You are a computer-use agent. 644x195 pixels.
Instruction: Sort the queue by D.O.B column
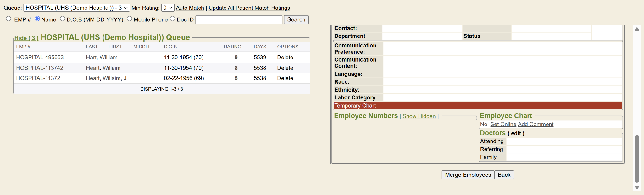click(x=170, y=47)
